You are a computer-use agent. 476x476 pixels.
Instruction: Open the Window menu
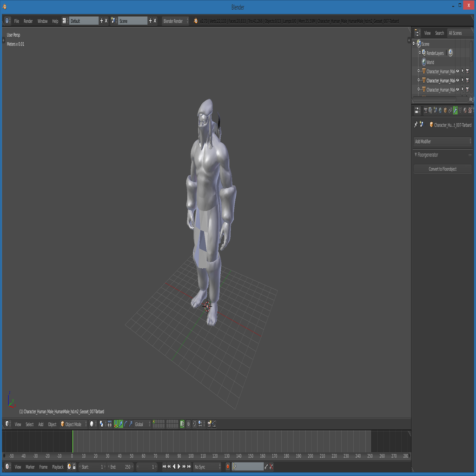click(42, 21)
